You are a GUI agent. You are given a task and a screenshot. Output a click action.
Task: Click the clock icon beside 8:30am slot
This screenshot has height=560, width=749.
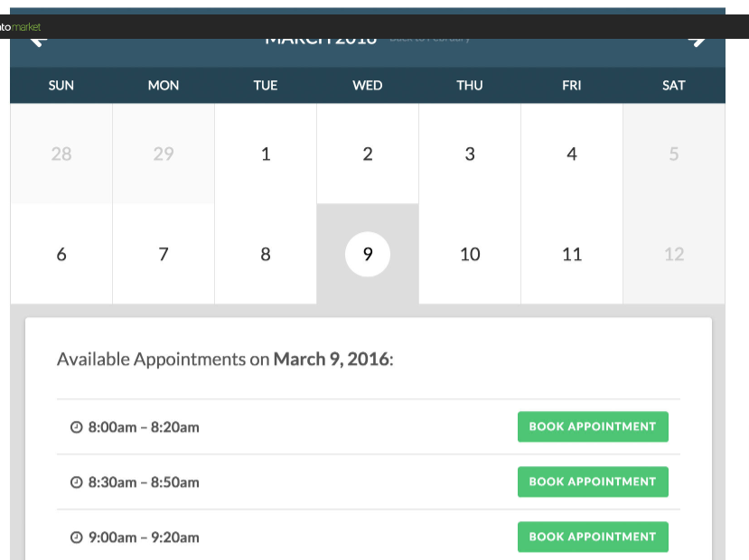coord(77,482)
